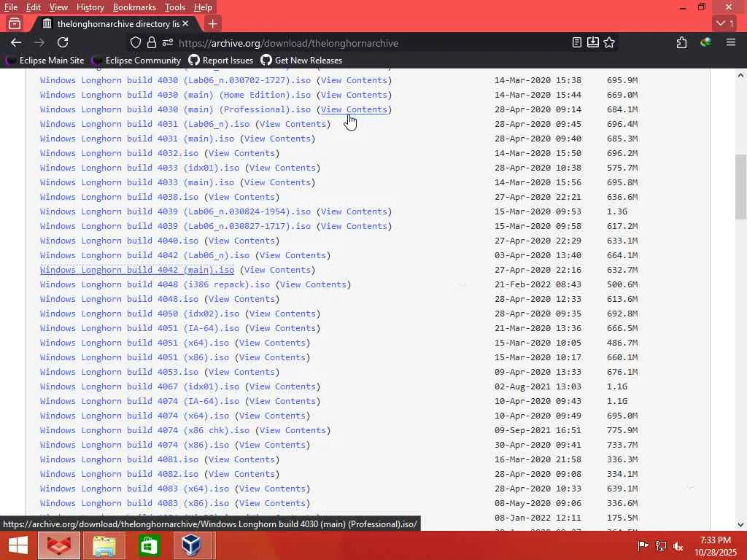
Task: Select the size value 1.3G
Action: coord(617,211)
